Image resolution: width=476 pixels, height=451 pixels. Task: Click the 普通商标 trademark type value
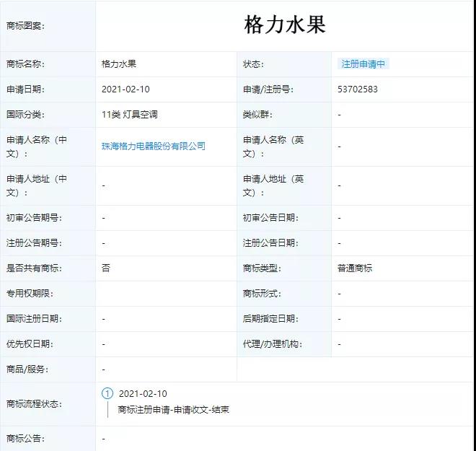coord(355,268)
